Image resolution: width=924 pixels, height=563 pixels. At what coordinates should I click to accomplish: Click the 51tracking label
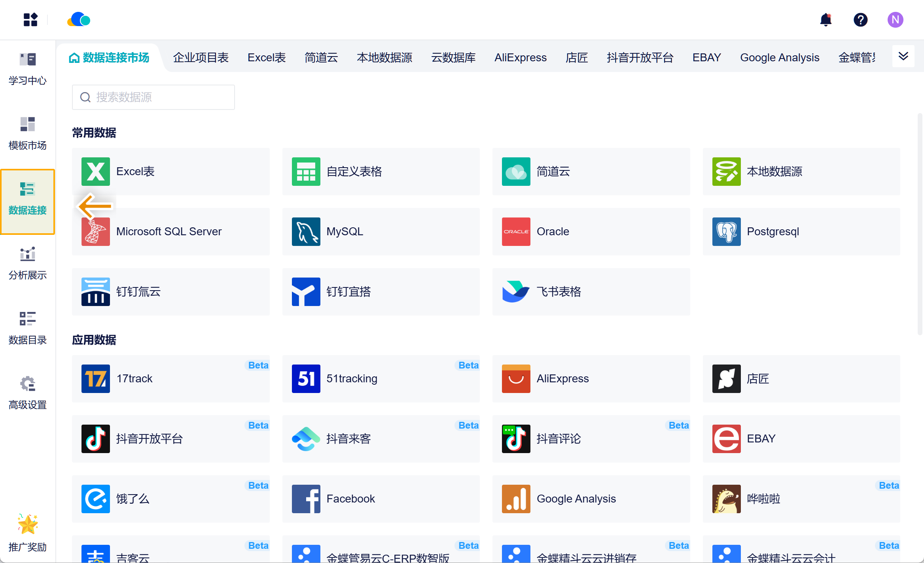352,379
